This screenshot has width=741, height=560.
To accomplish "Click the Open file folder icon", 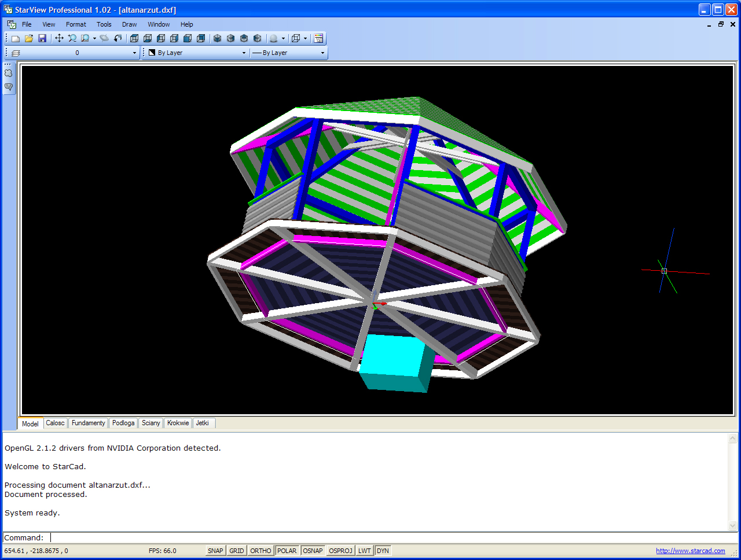I will [x=28, y=39].
